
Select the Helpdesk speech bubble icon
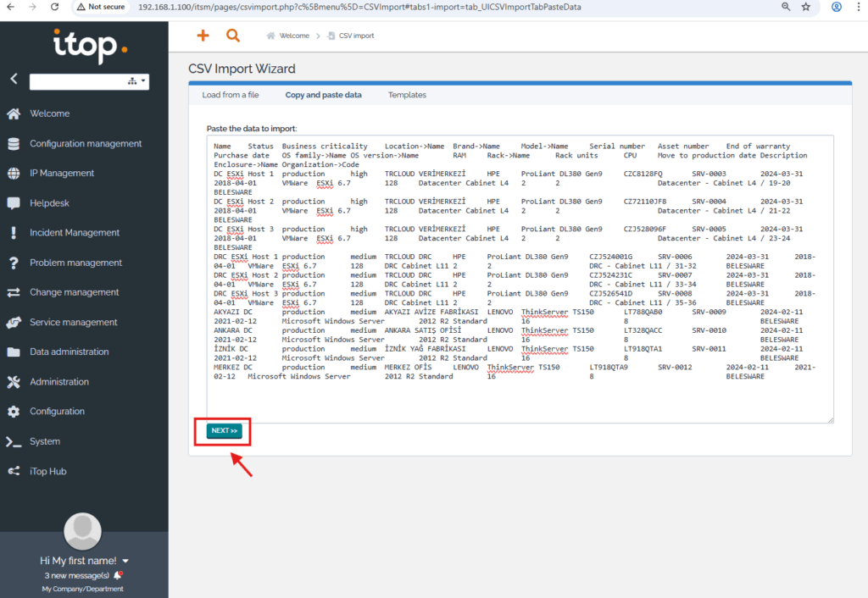pyautogui.click(x=14, y=203)
